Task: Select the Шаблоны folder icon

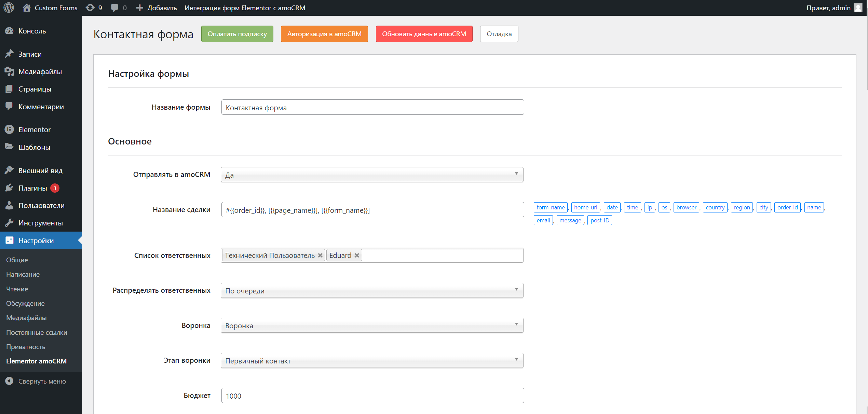Action: point(9,147)
